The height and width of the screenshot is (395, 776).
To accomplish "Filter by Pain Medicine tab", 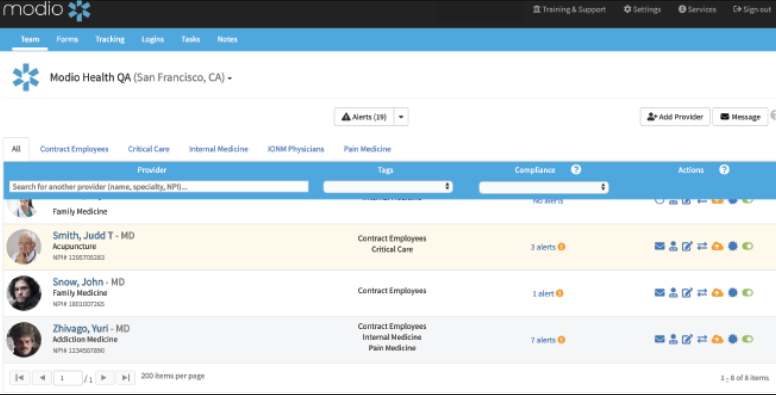I will pos(367,149).
